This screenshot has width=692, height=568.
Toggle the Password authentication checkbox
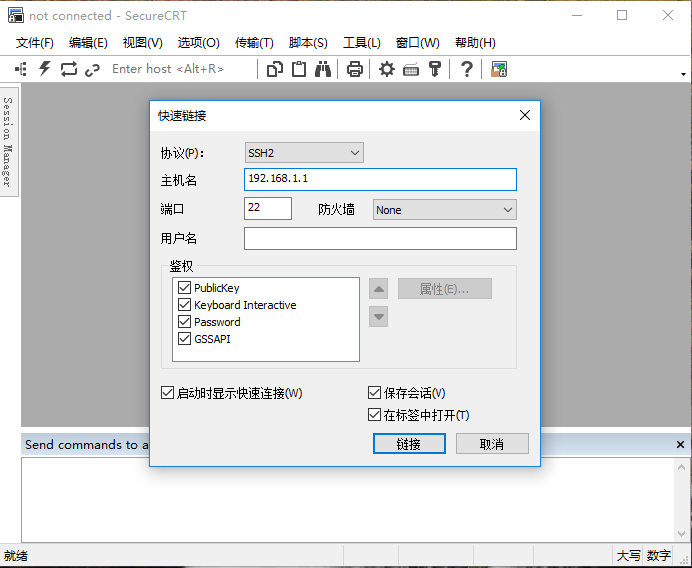184,322
